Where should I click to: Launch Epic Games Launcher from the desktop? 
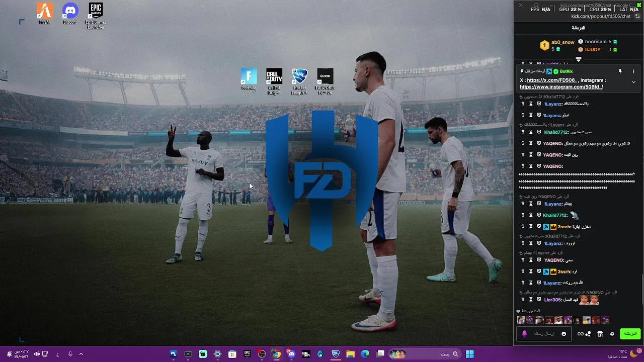(96, 16)
